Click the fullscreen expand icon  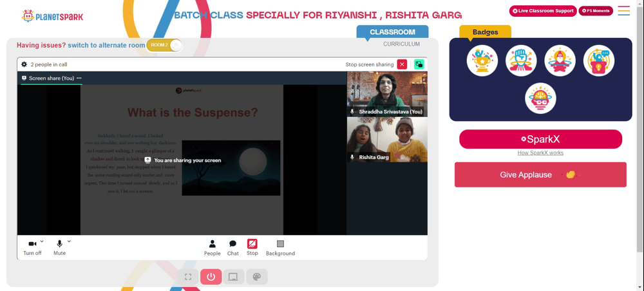pos(188,277)
